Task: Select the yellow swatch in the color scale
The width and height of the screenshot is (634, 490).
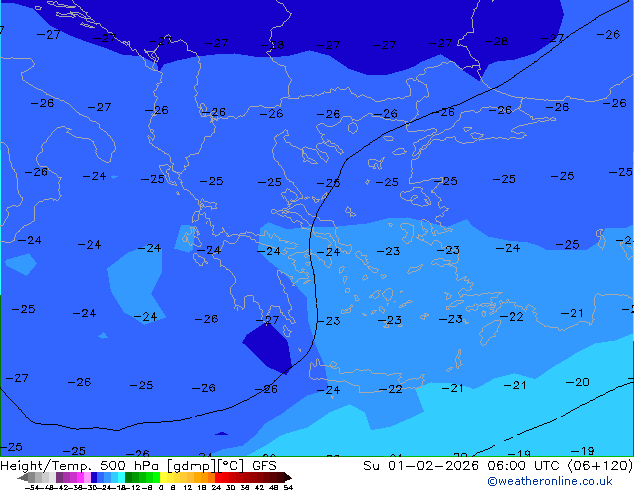Action: click(x=163, y=477)
